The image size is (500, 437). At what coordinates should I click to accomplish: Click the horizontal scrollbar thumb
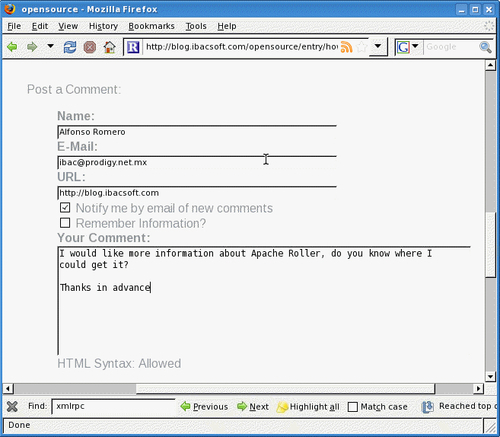click(x=286, y=389)
